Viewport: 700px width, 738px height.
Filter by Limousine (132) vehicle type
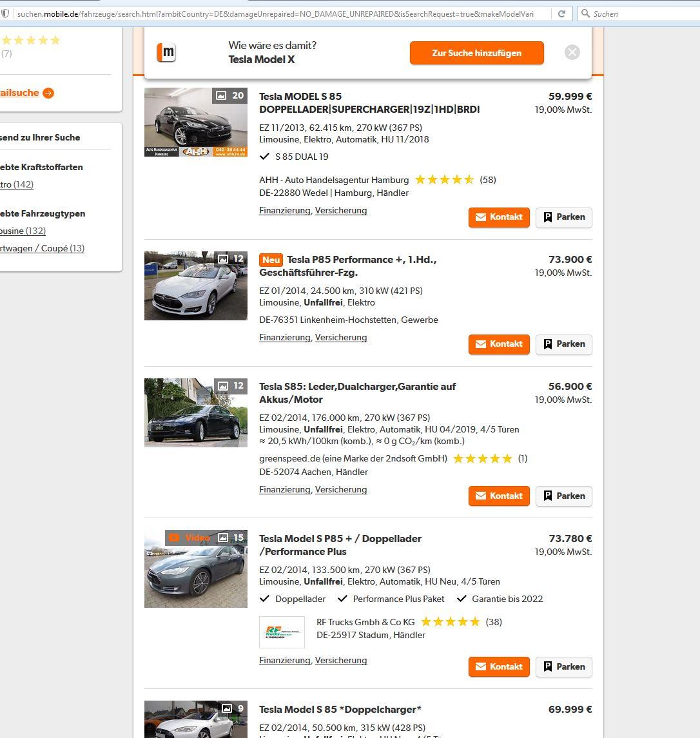tap(23, 231)
